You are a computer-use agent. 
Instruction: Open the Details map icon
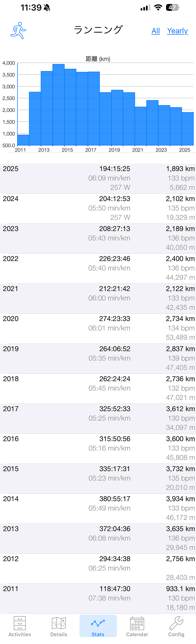pos(59,623)
